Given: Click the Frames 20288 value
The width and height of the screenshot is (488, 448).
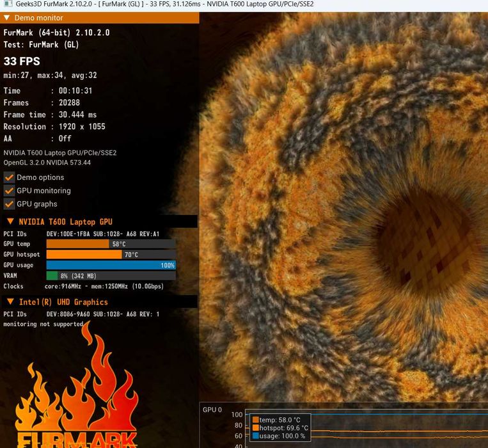Looking at the screenshot, I should [x=69, y=102].
